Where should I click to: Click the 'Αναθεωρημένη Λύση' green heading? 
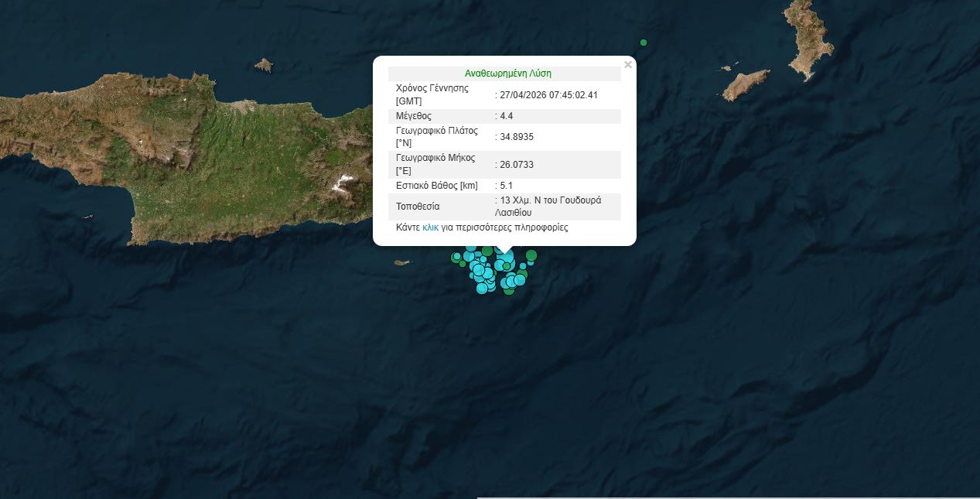coord(507,73)
